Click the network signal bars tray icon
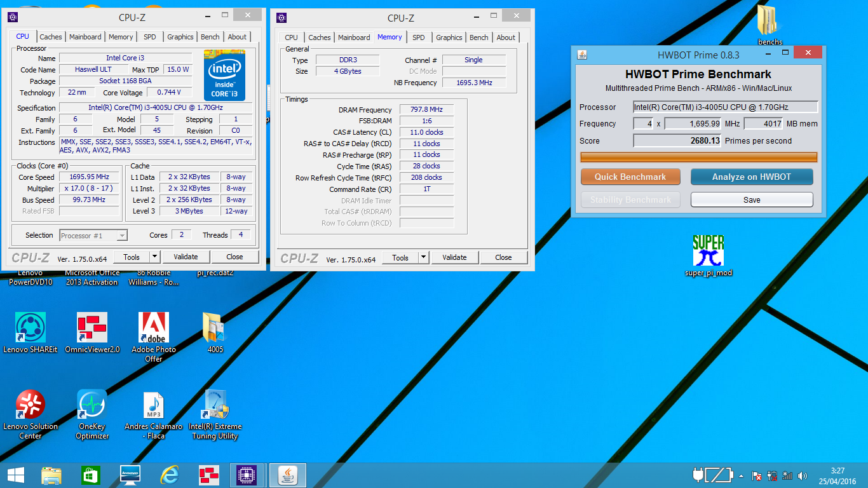868x488 pixels. click(x=787, y=475)
